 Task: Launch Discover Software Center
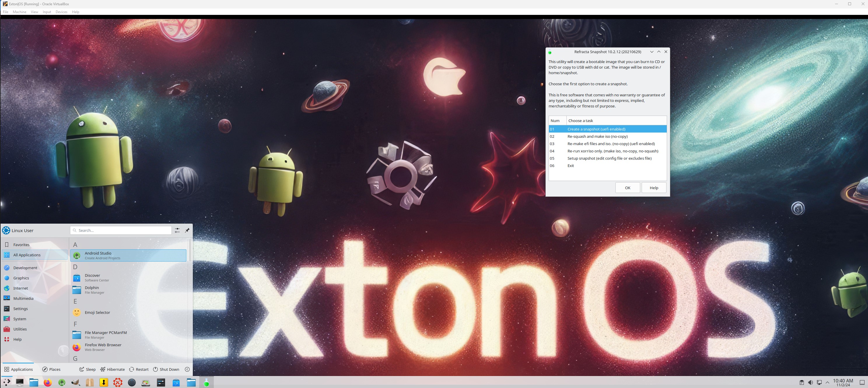point(128,278)
